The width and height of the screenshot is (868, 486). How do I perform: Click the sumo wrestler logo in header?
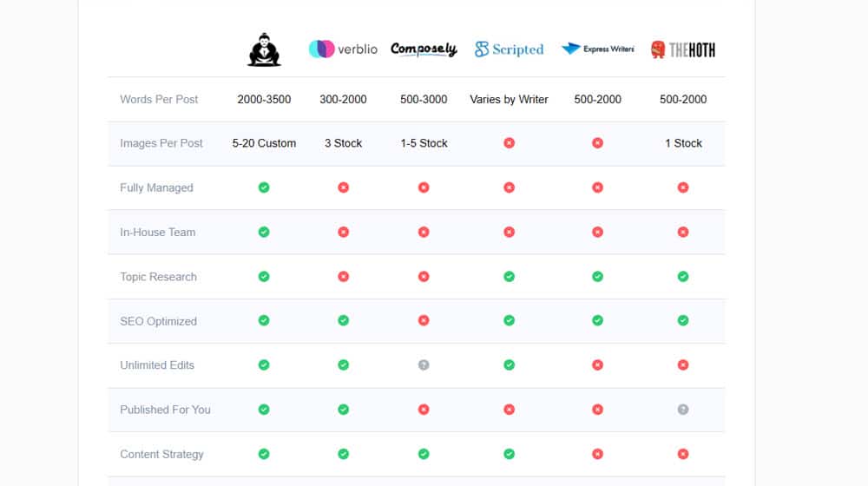click(264, 49)
